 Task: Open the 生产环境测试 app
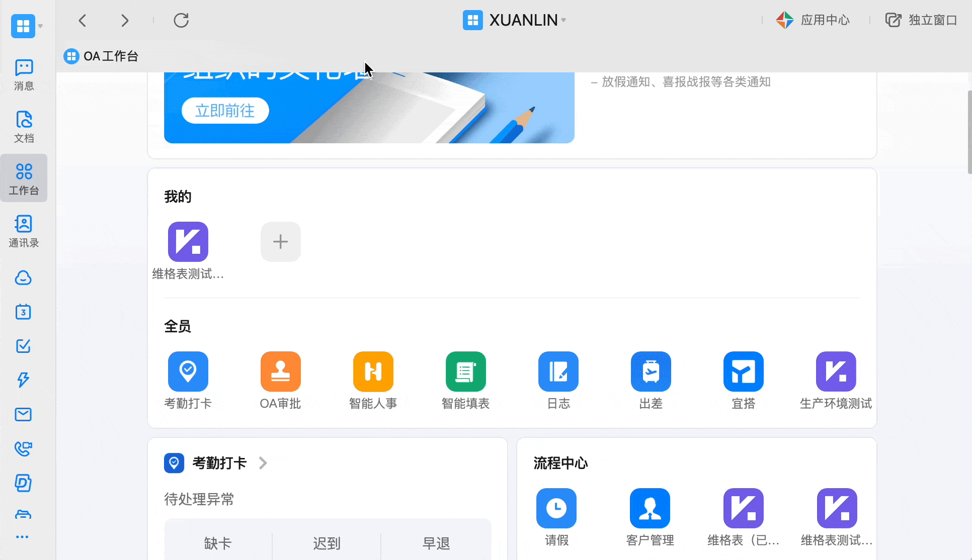click(x=836, y=371)
